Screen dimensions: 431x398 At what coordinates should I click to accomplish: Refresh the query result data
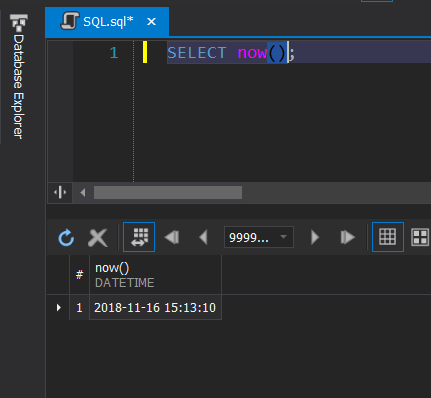coord(66,237)
